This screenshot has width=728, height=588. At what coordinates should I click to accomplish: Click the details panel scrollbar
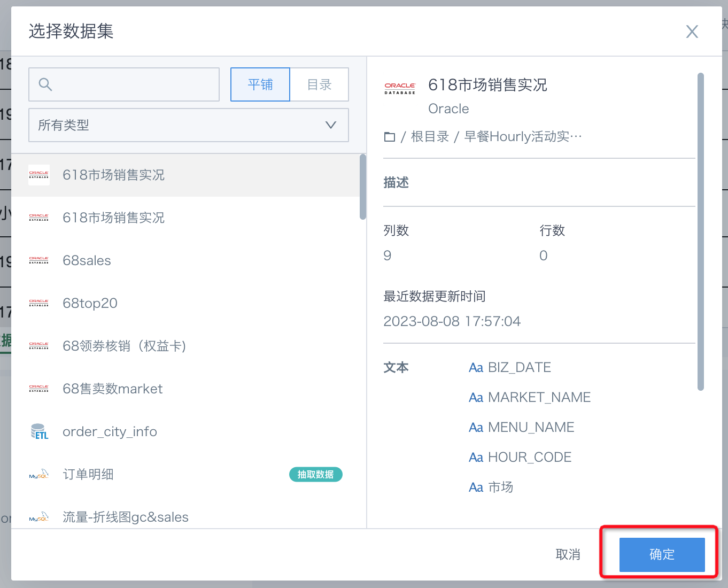[x=700, y=231]
